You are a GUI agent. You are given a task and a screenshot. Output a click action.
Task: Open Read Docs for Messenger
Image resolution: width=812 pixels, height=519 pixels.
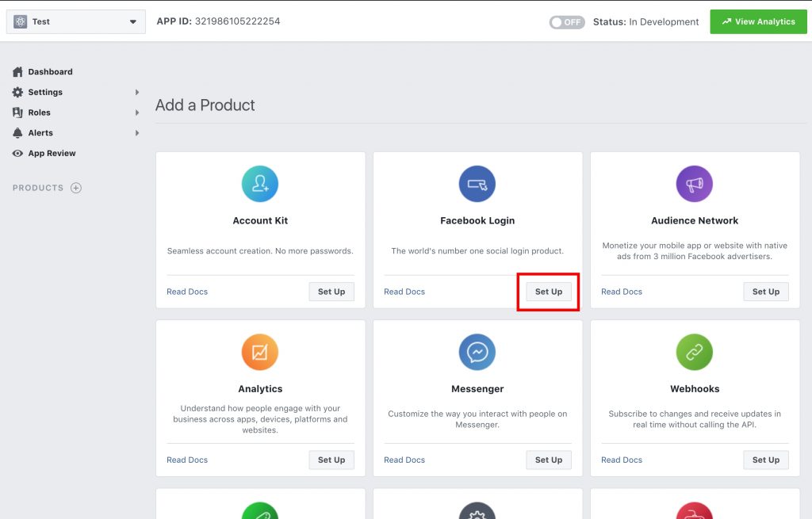tap(404, 460)
